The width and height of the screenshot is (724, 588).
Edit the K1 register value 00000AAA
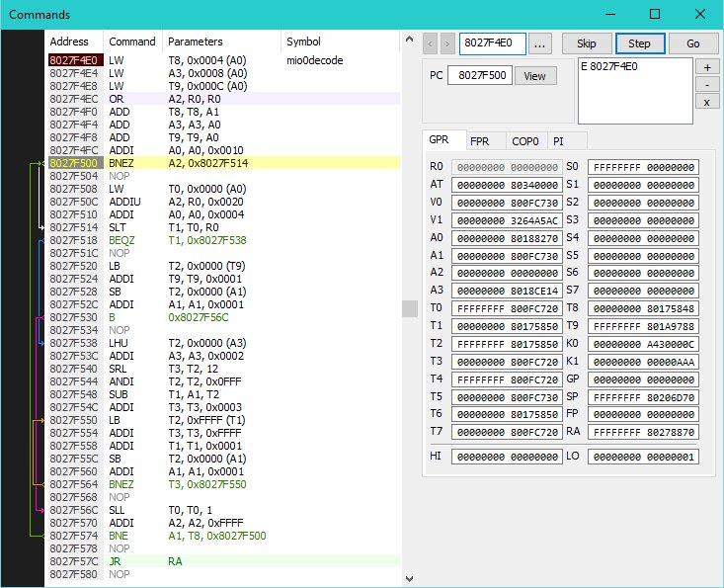tap(643, 362)
